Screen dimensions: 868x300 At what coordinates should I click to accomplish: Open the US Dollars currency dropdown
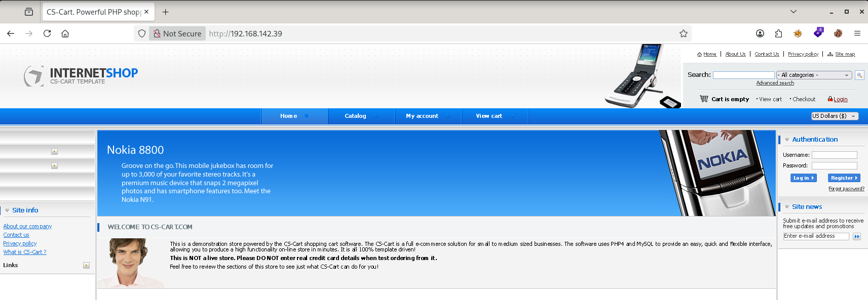pyautogui.click(x=835, y=116)
